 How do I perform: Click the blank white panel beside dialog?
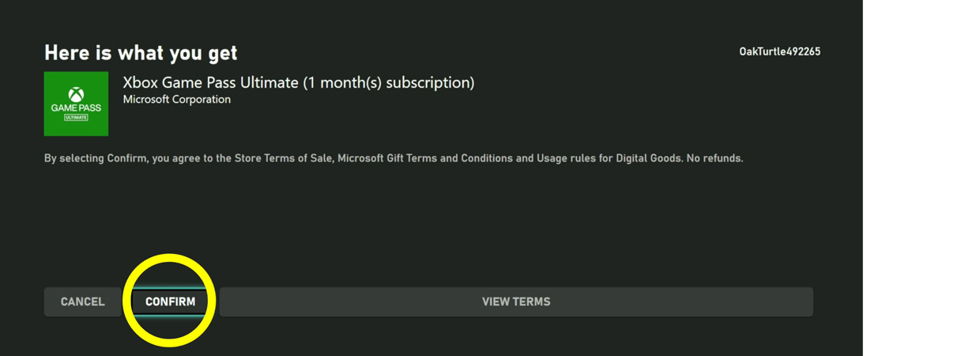click(x=922, y=178)
